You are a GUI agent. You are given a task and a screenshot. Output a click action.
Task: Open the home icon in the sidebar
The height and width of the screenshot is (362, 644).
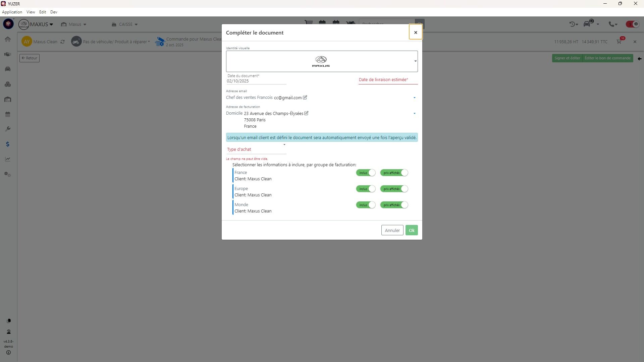coord(8,39)
